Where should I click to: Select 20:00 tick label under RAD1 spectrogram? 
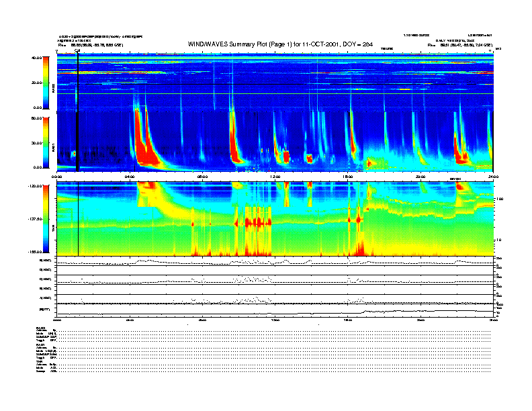(x=420, y=177)
